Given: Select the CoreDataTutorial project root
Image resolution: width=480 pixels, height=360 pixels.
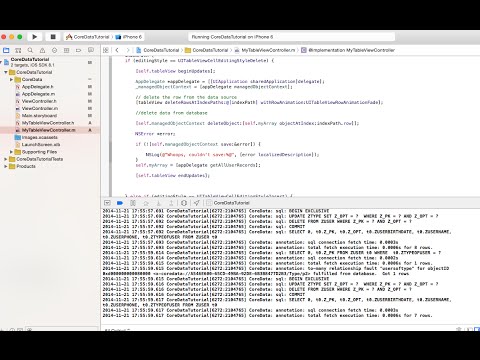Looking at the screenshot, I should click(50, 62).
